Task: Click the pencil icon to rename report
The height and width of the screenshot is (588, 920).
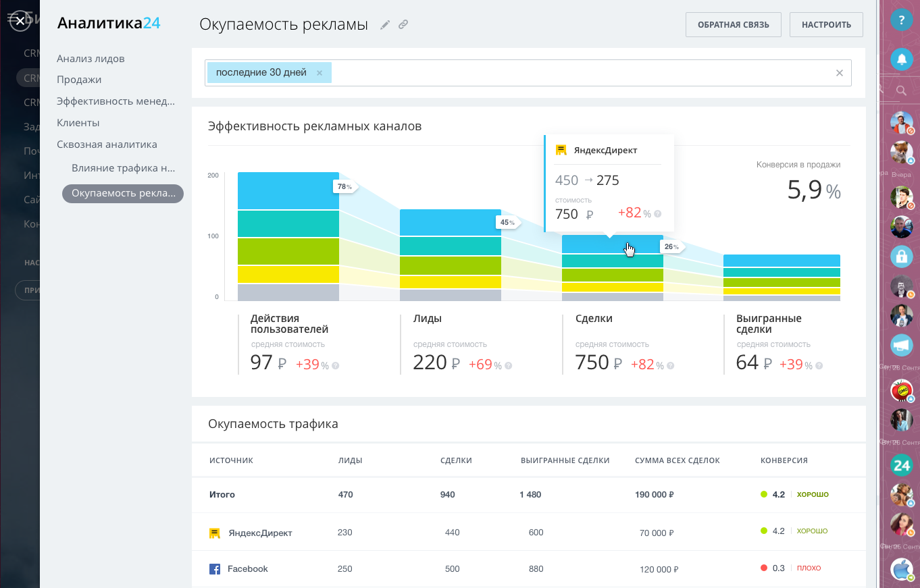Action: pyautogui.click(x=385, y=25)
